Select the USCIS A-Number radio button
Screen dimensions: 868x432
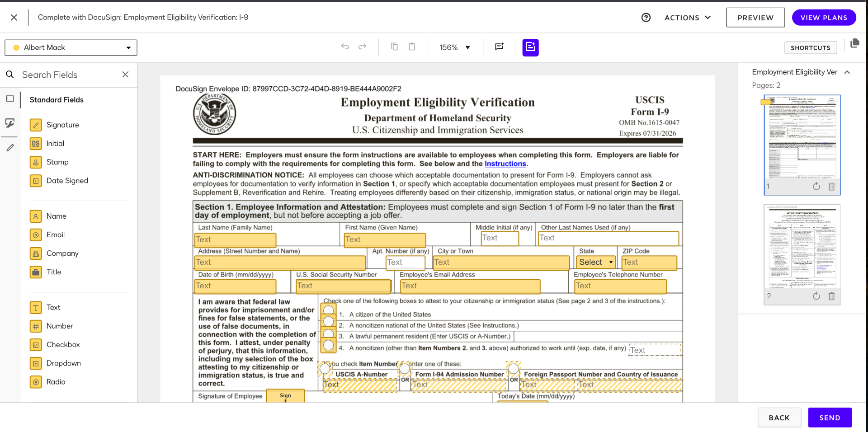(x=325, y=369)
